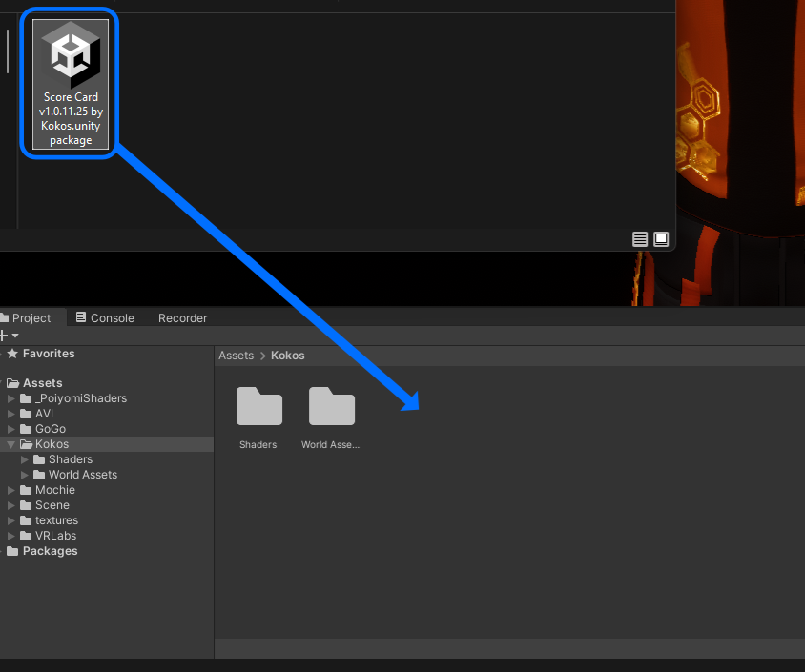
Task: Click Assets in the breadcrumb path
Action: pyautogui.click(x=236, y=356)
